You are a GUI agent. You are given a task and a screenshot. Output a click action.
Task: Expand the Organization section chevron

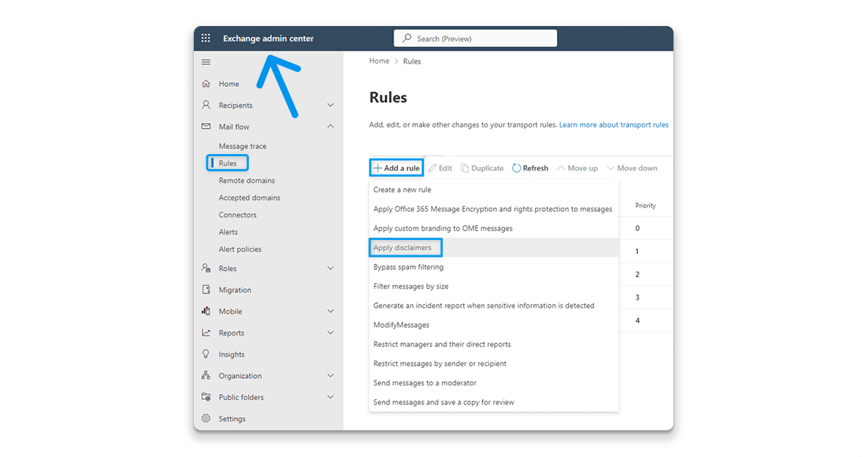coord(331,376)
